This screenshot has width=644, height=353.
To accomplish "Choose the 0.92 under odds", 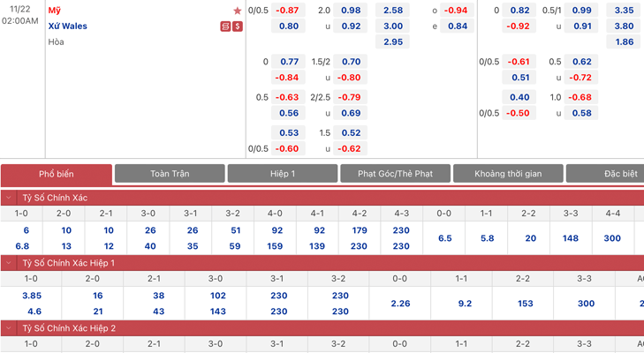I will [x=351, y=26].
